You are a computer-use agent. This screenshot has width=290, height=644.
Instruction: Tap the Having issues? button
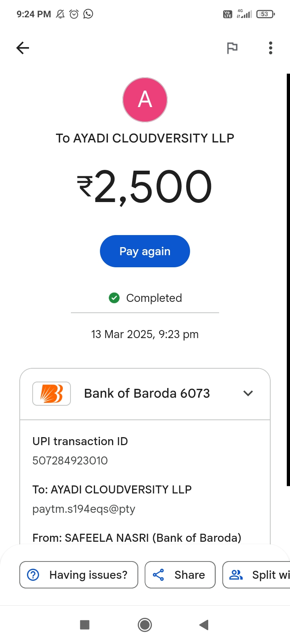(x=79, y=575)
